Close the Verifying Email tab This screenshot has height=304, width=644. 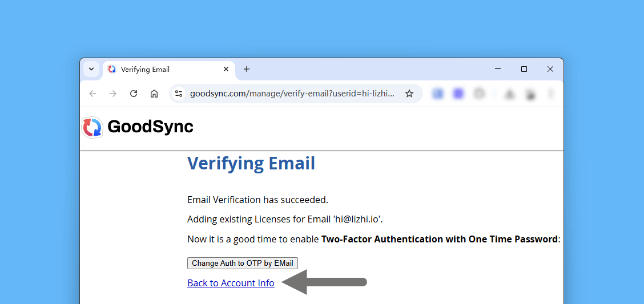click(x=226, y=69)
